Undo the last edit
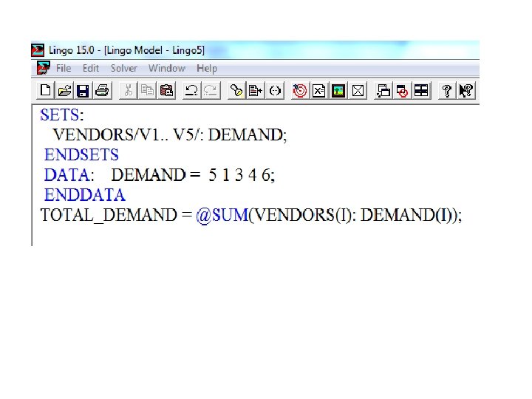This screenshot has height=399, width=532. [x=191, y=91]
